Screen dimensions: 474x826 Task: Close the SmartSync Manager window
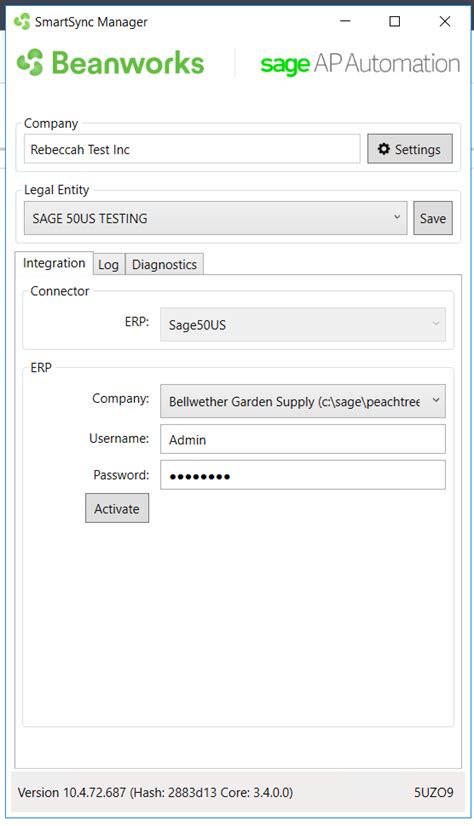click(x=445, y=21)
